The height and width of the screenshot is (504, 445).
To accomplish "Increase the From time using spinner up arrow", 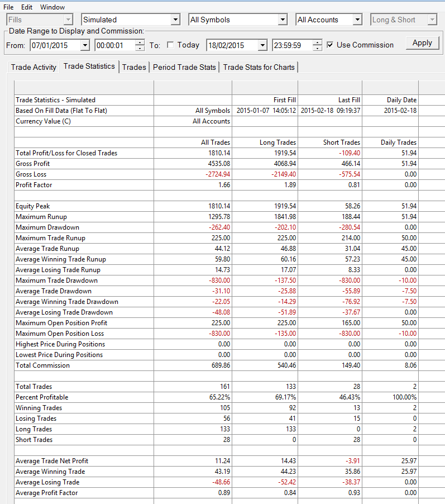I will point(140,42).
